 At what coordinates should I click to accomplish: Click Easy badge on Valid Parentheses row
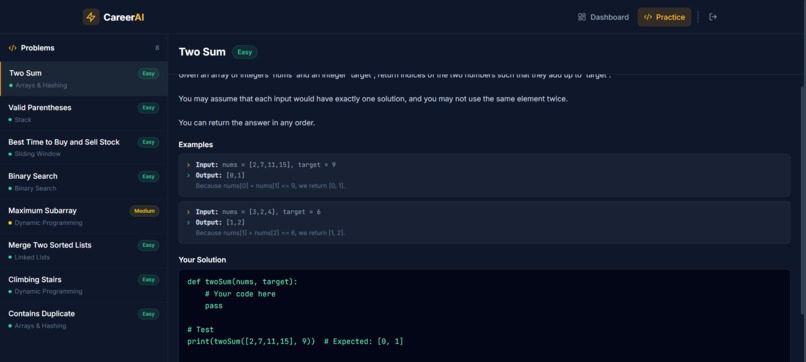pyautogui.click(x=149, y=108)
